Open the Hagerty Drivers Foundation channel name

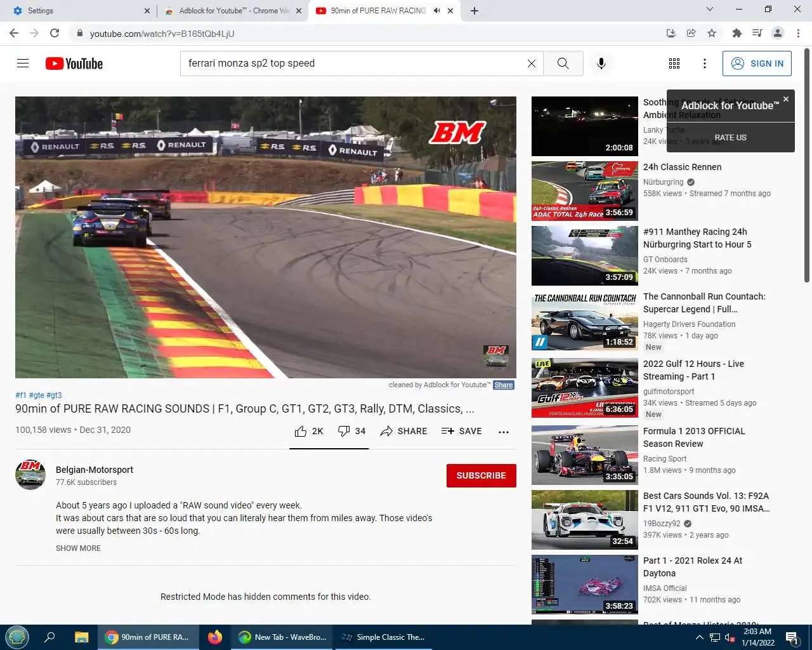click(x=689, y=324)
